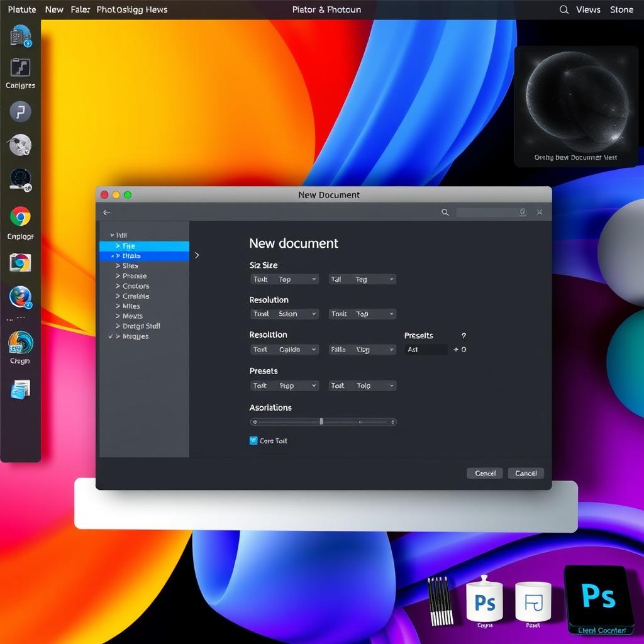Open the Fallls Vlog dropdown
This screenshot has height=644, width=644.
[362, 350]
